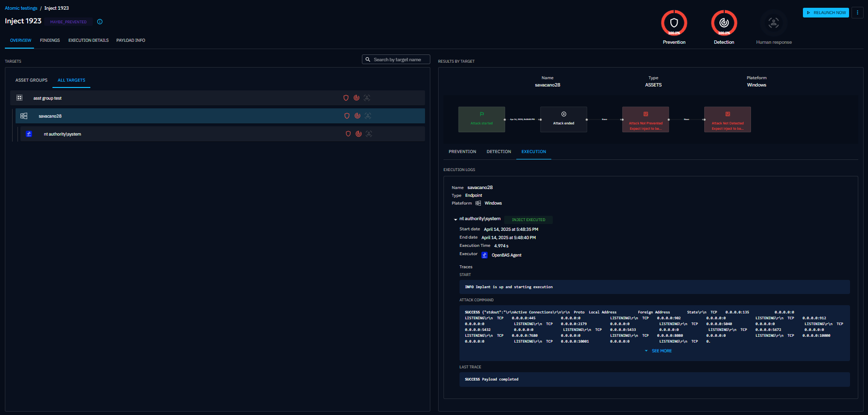Open the Execution Details tab

[x=88, y=40]
